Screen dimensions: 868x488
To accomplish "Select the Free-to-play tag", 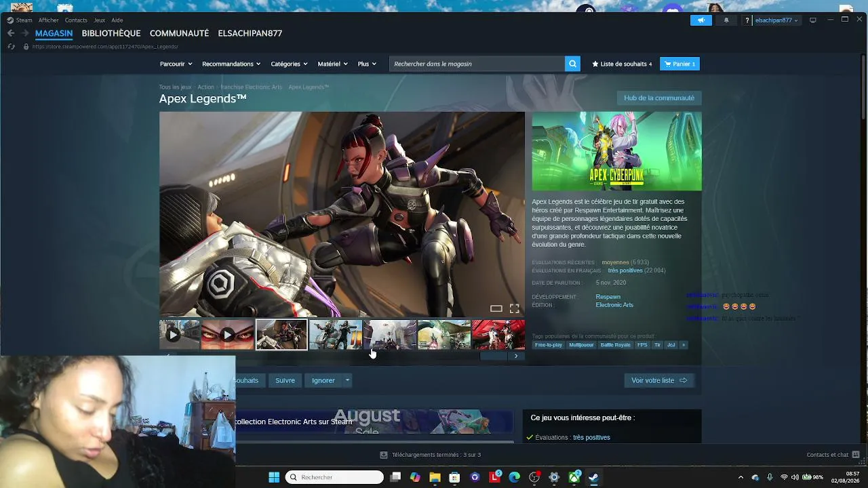I will 549,345.
